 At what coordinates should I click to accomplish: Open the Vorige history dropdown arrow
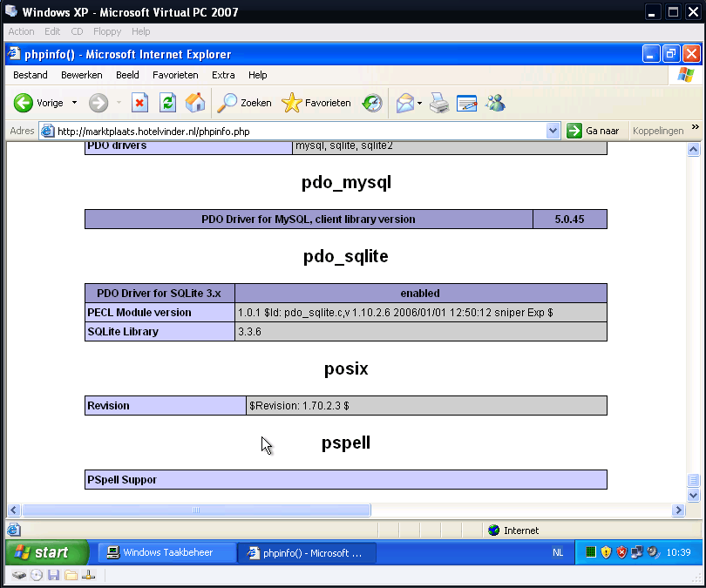pos(74,103)
